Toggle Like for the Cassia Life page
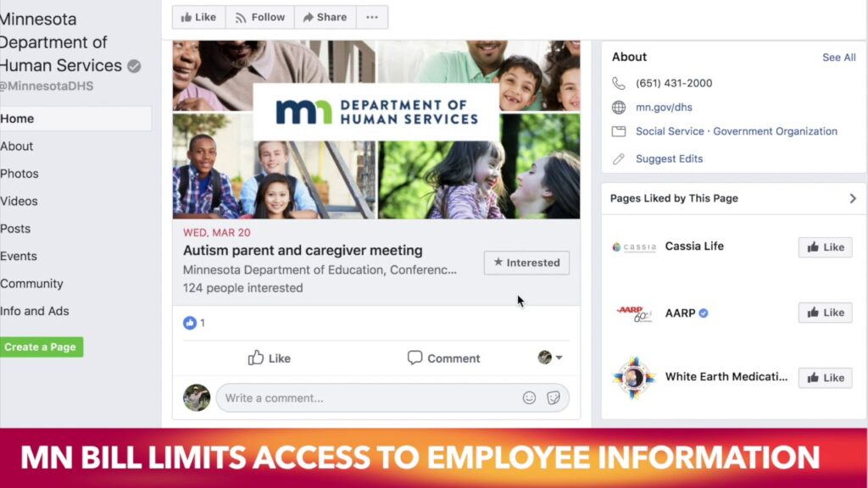Image resolution: width=868 pixels, height=488 pixels. pyautogui.click(x=825, y=247)
